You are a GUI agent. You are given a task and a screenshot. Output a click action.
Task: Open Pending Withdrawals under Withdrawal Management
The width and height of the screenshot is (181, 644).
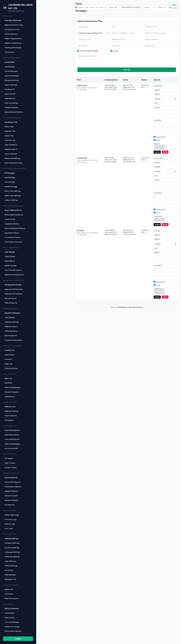pos(13,285)
